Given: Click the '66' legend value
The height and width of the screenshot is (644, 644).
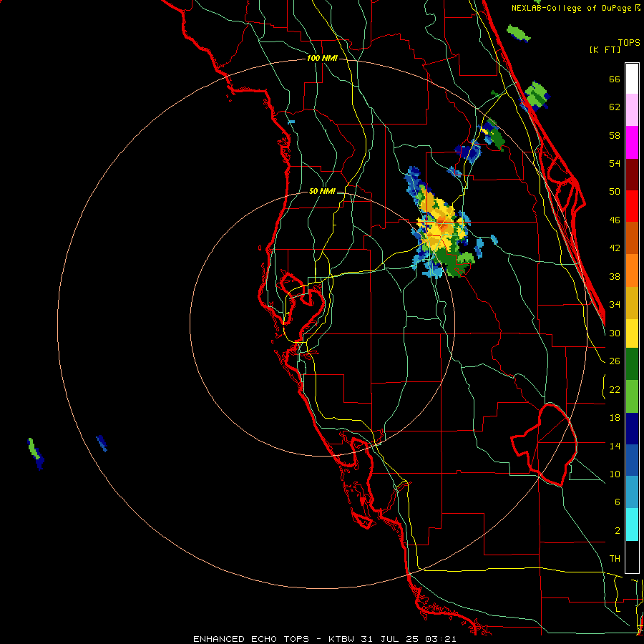Looking at the screenshot, I should click(x=615, y=79).
